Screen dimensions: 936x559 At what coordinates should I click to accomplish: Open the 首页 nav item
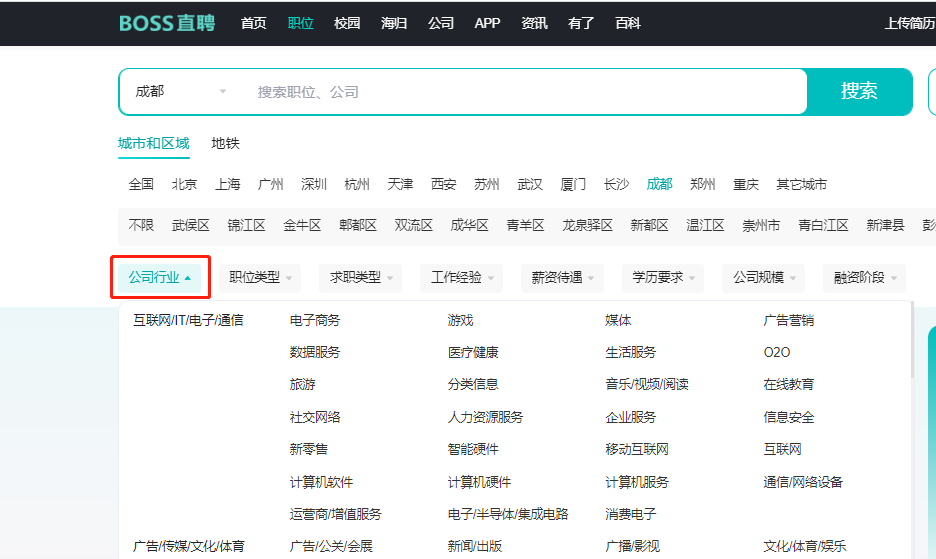tap(254, 23)
